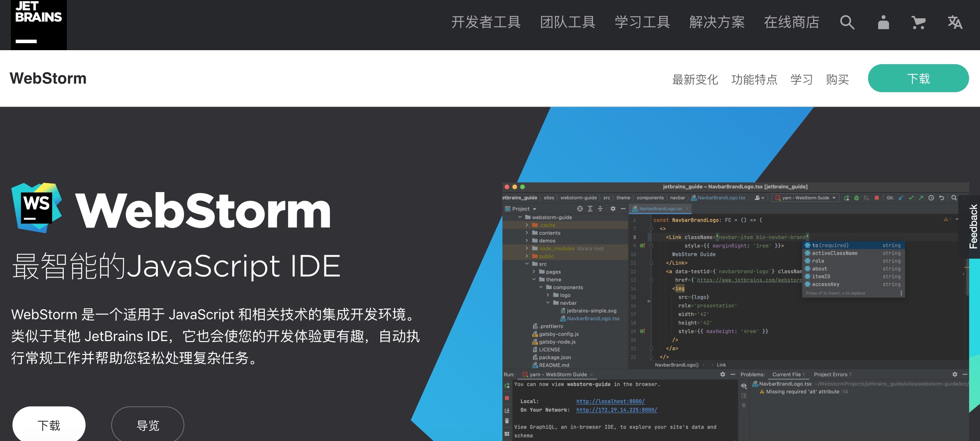
Task: Open the user account icon in header
Action: [x=883, y=22]
